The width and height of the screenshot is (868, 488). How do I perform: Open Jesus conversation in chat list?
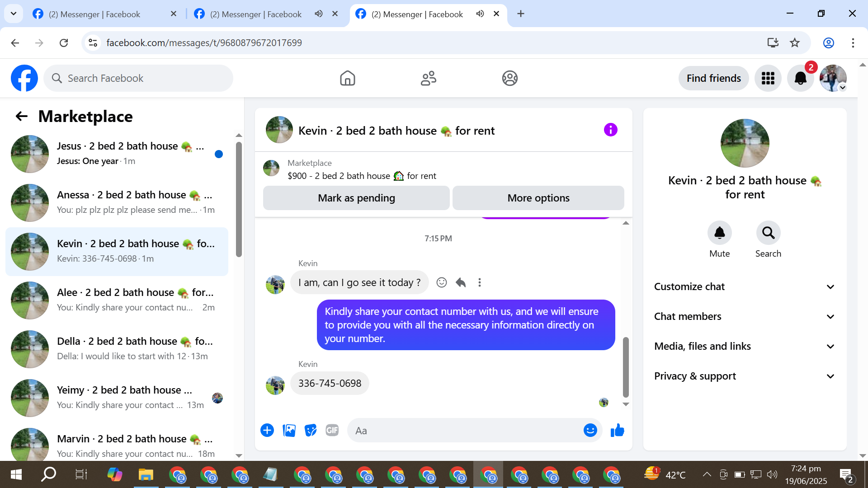tap(117, 154)
